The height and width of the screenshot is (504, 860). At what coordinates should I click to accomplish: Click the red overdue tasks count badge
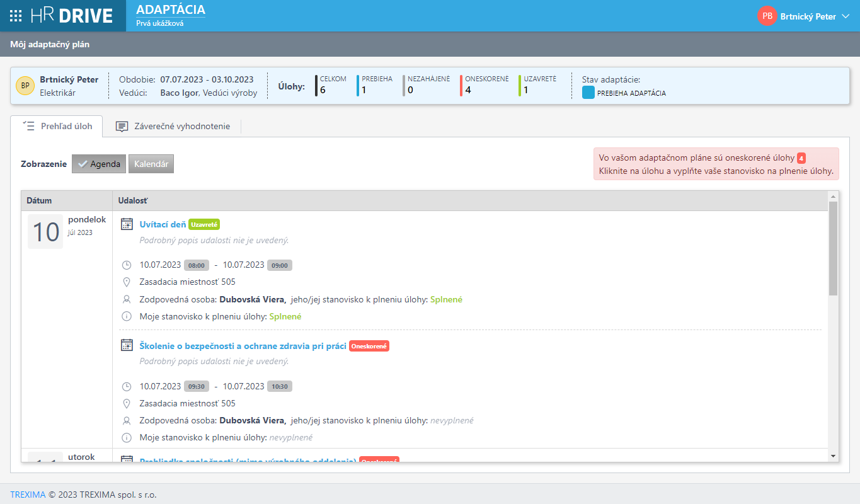(x=801, y=158)
